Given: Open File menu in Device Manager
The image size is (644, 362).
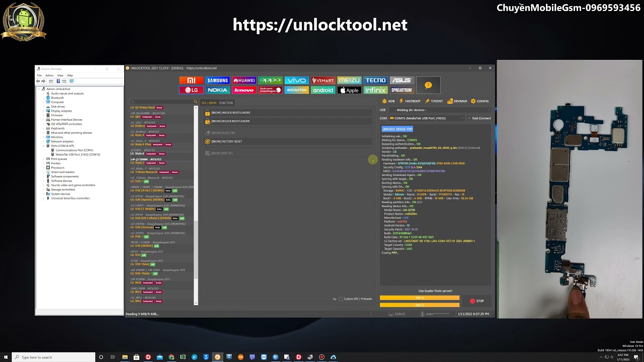Looking at the screenshot, I should click(x=39, y=75).
